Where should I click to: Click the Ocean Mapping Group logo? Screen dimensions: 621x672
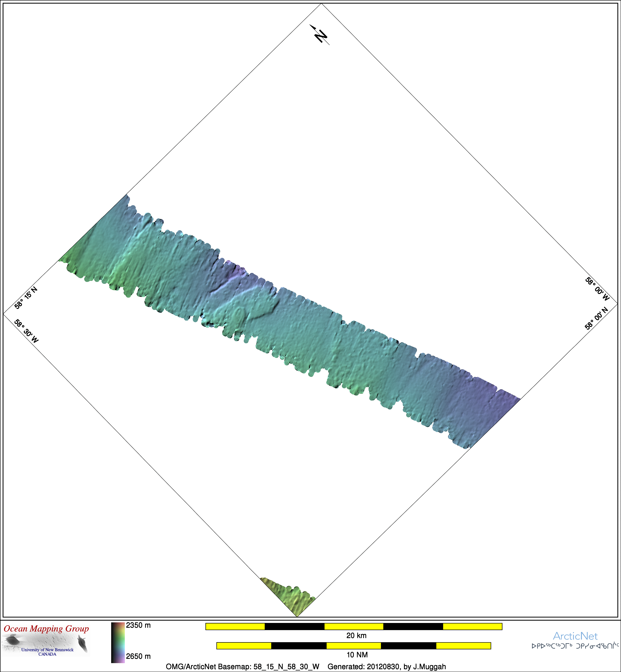pyautogui.click(x=46, y=639)
